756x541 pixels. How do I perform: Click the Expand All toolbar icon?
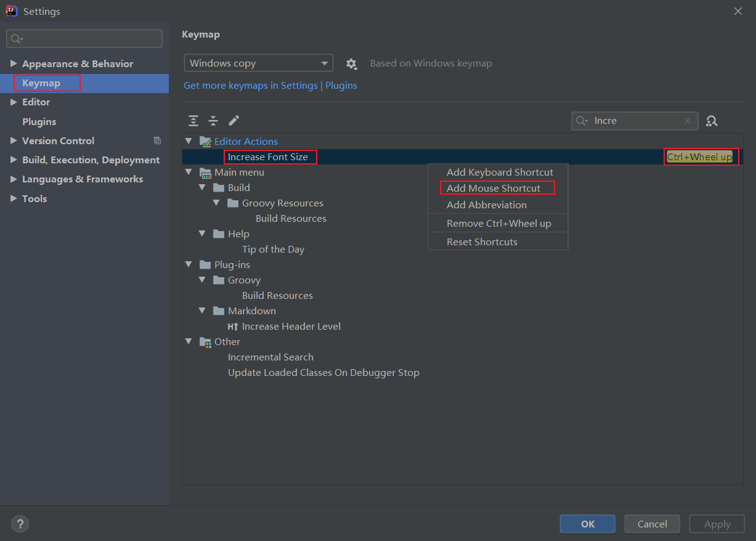[193, 121]
